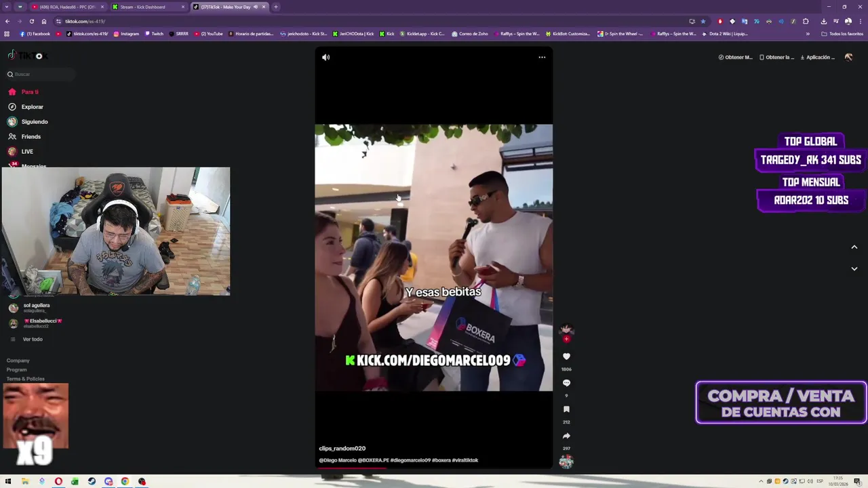
Task: Mute the TikTok video sound
Action: [x=325, y=58]
